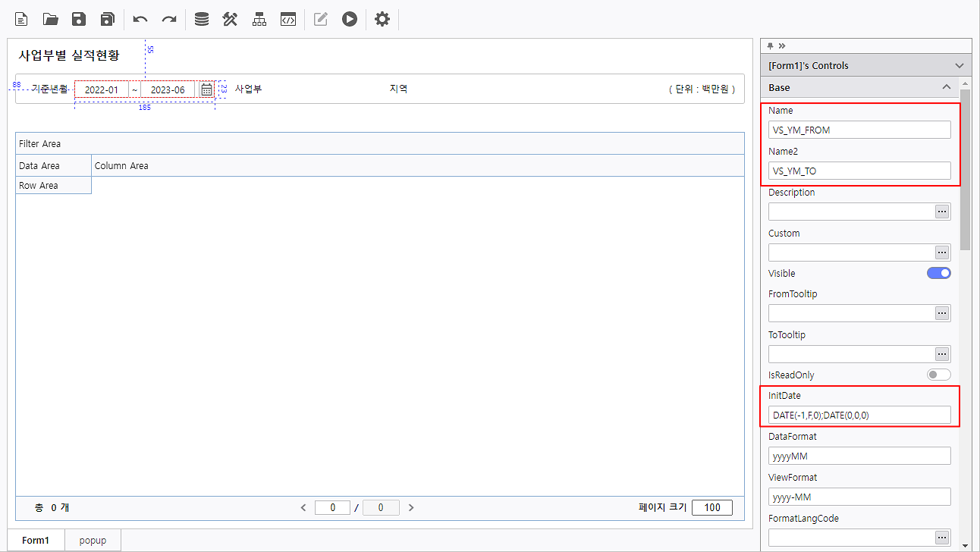Toggle the Visible switch off
The width and height of the screenshot is (980, 552).
tap(938, 273)
